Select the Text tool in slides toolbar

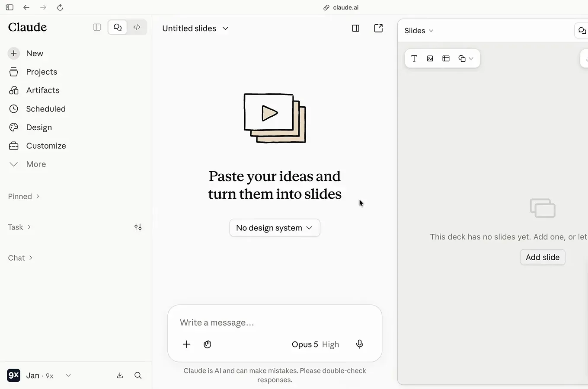click(x=414, y=58)
